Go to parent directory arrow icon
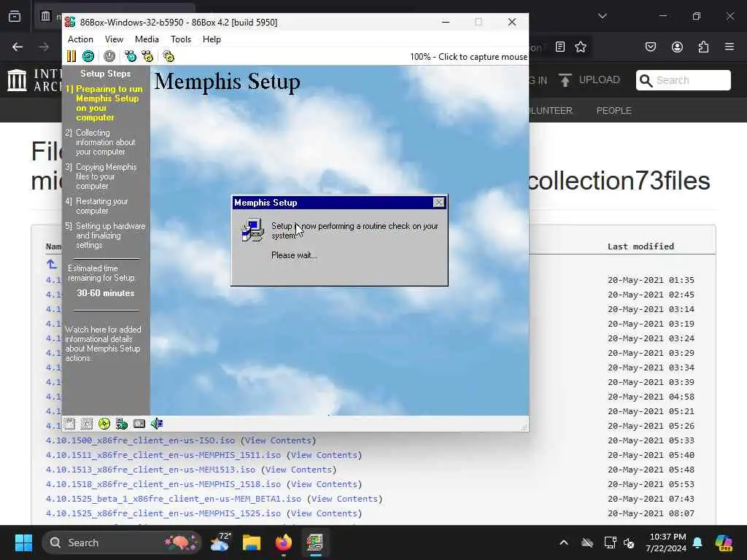747x560 pixels. click(x=52, y=264)
